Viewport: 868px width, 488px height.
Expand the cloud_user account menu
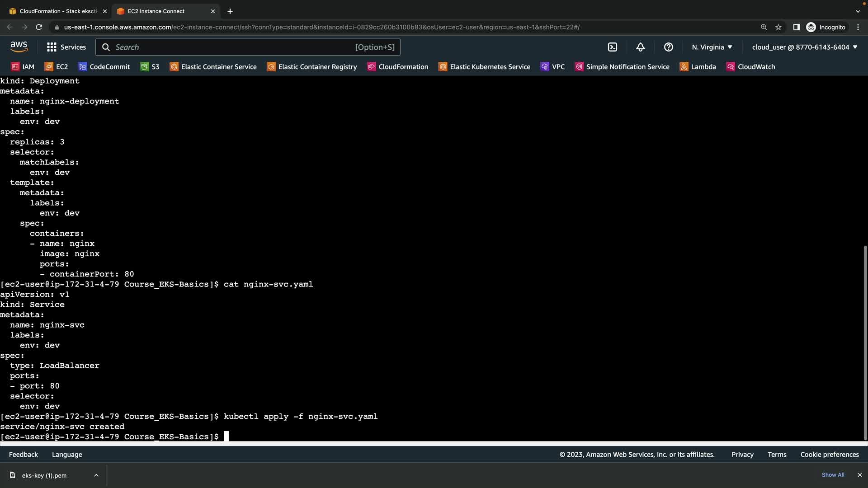pyautogui.click(x=805, y=47)
